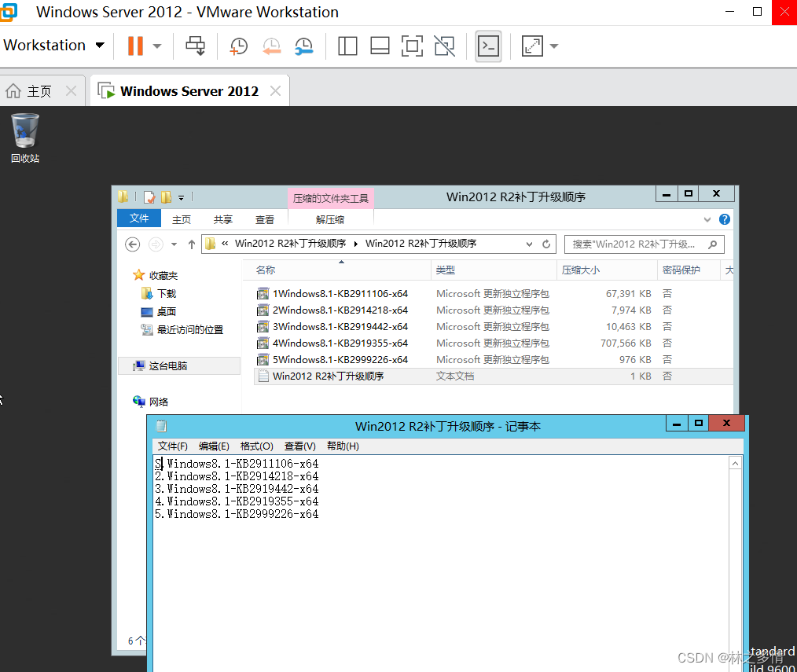Send Ctrl+Alt+Del to the virtual machine
The image size is (797, 672).
pyautogui.click(x=195, y=46)
